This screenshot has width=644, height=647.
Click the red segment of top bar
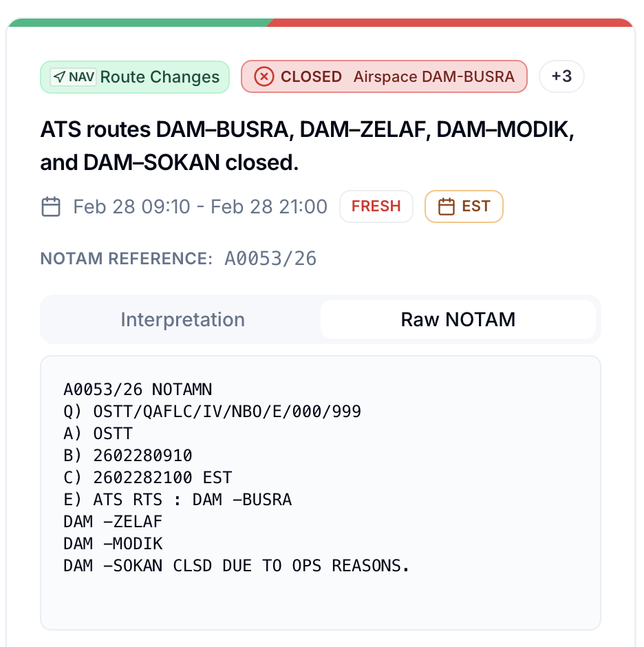(x=447, y=23)
